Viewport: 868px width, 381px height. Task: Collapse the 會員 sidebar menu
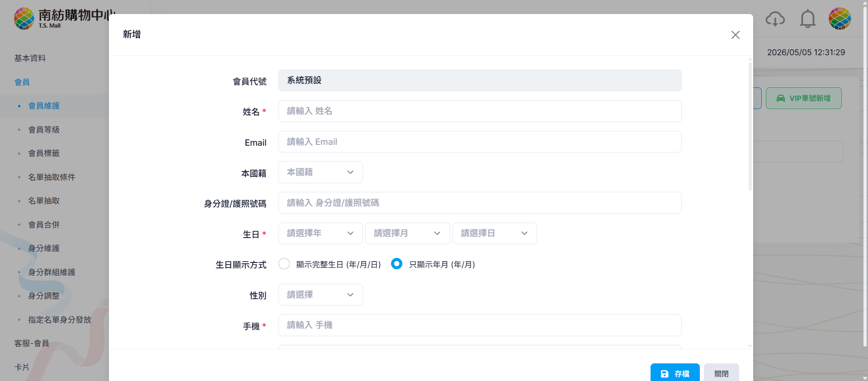click(x=22, y=82)
